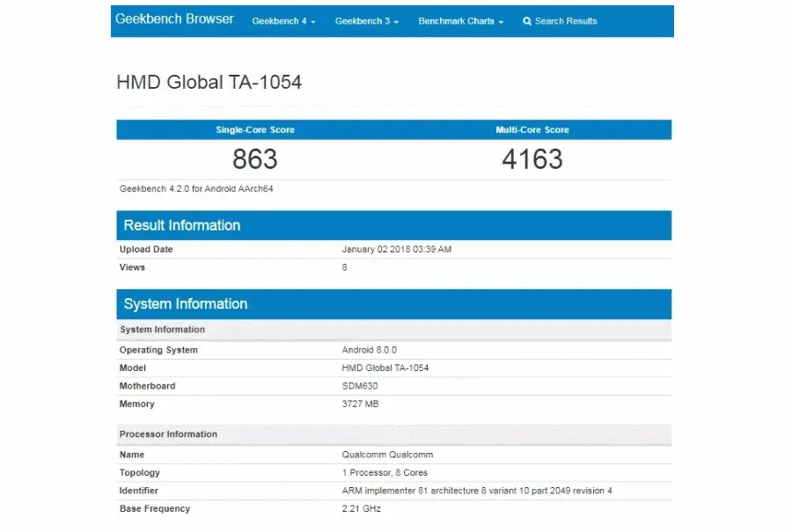Image resolution: width=792 pixels, height=532 pixels.
Task: Select the Operating System label
Action: point(158,350)
